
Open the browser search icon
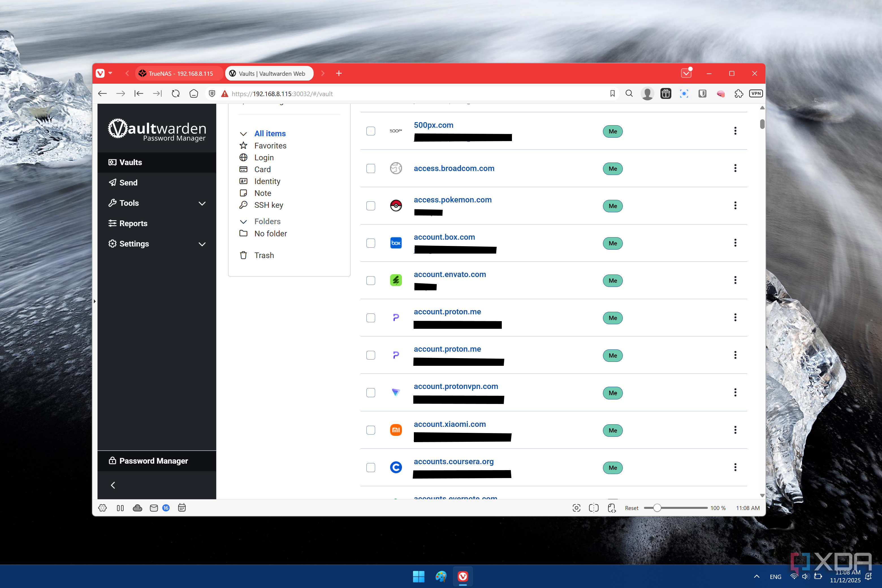pyautogui.click(x=629, y=93)
